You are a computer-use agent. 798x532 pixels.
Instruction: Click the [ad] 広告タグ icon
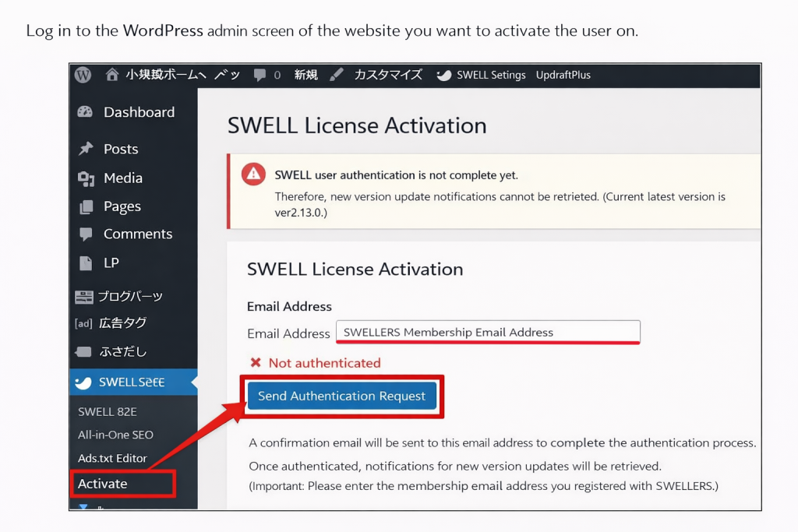tap(83, 323)
